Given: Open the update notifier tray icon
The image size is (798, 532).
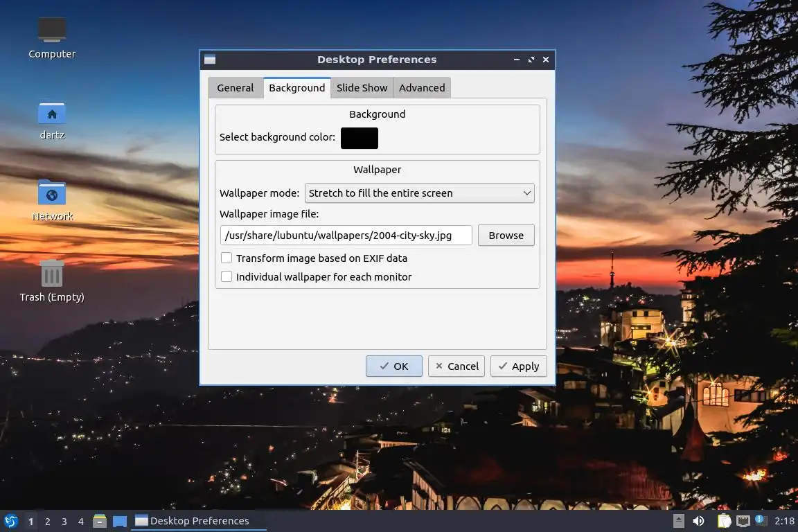Looking at the screenshot, I should (x=760, y=520).
